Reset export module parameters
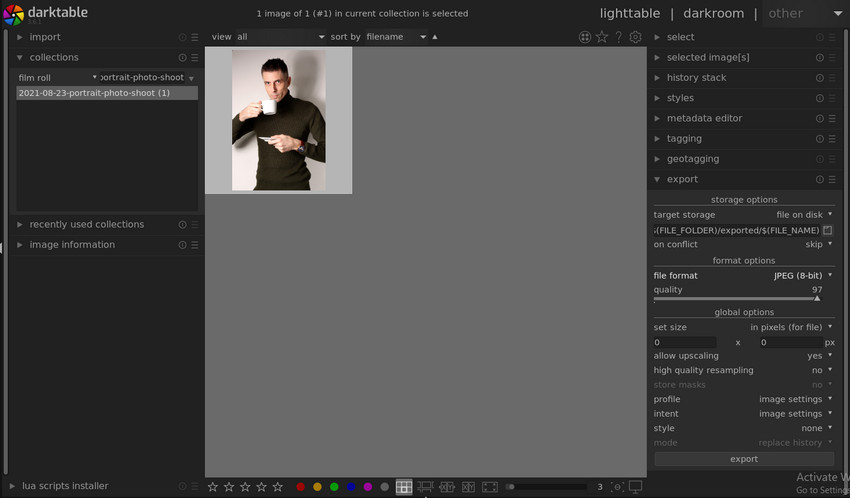The height and width of the screenshot is (498, 850). [820, 179]
